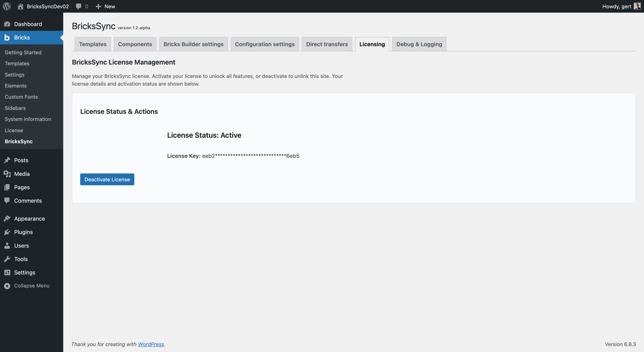Viewport: 644px width, 352px height.
Task: Open the site home icon
Action: [x=20, y=6]
